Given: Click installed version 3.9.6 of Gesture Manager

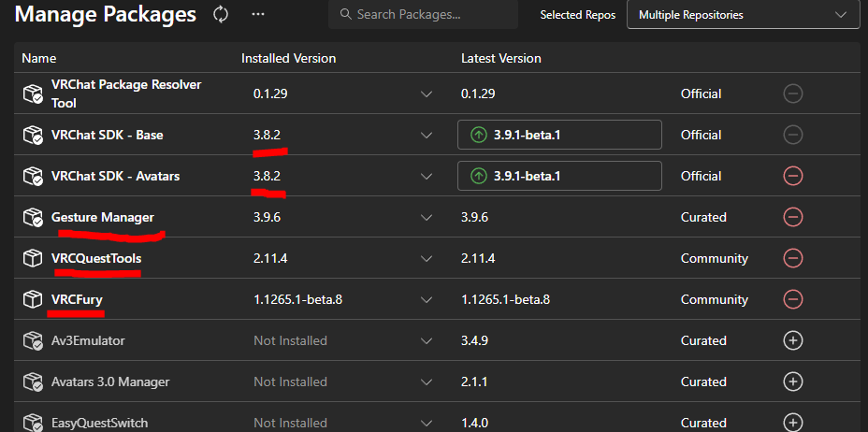Looking at the screenshot, I should point(267,217).
